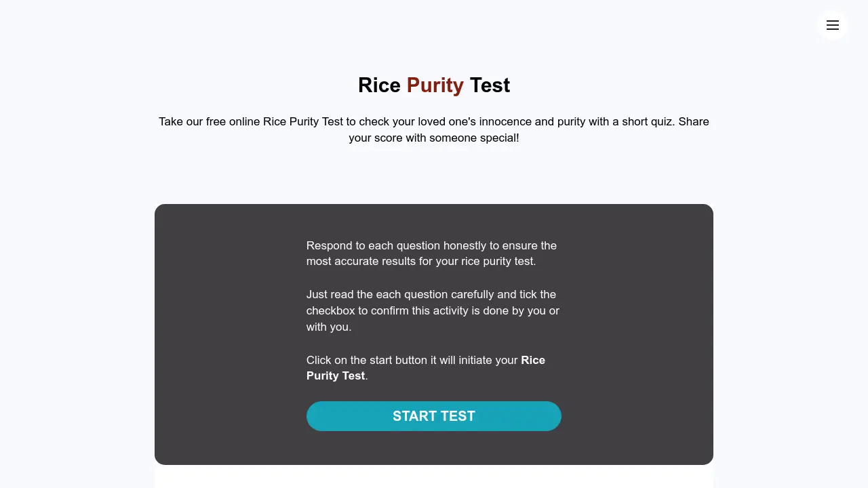This screenshot has height=488, width=868.
Task: Select the intro paragraph about the quiz
Action: 434,129
